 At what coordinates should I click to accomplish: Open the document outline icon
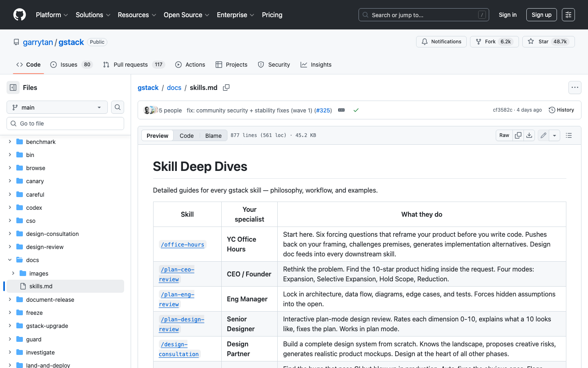click(569, 135)
